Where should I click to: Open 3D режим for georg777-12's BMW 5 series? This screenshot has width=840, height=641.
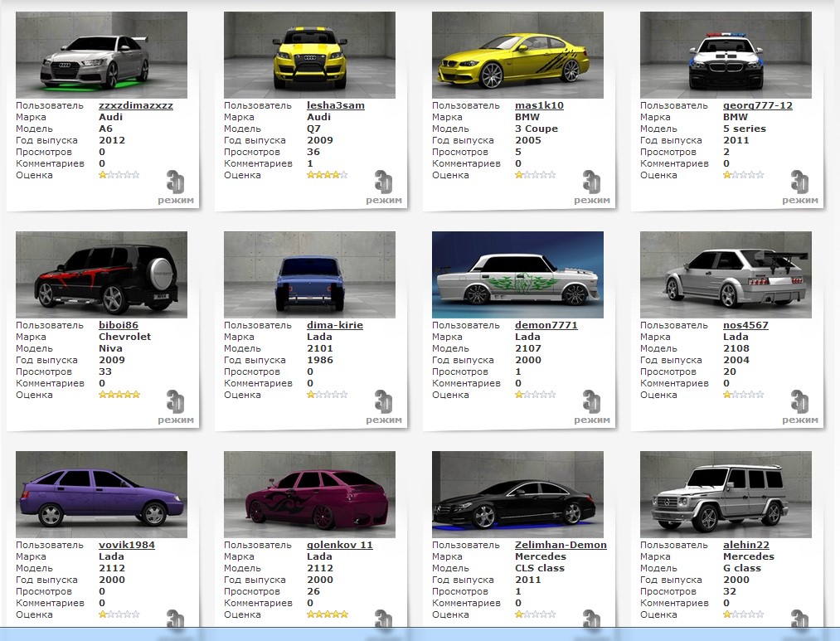pos(800,187)
